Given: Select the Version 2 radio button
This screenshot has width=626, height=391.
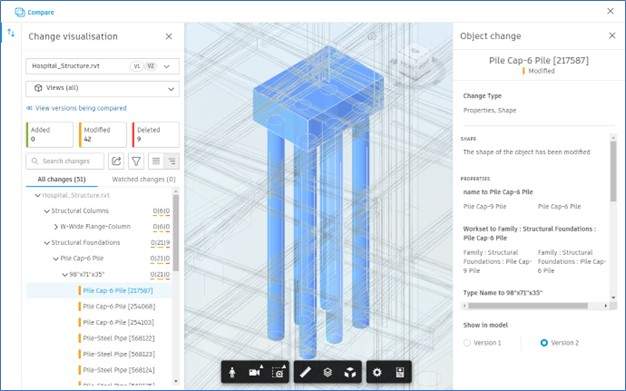Looking at the screenshot, I should [544, 343].
